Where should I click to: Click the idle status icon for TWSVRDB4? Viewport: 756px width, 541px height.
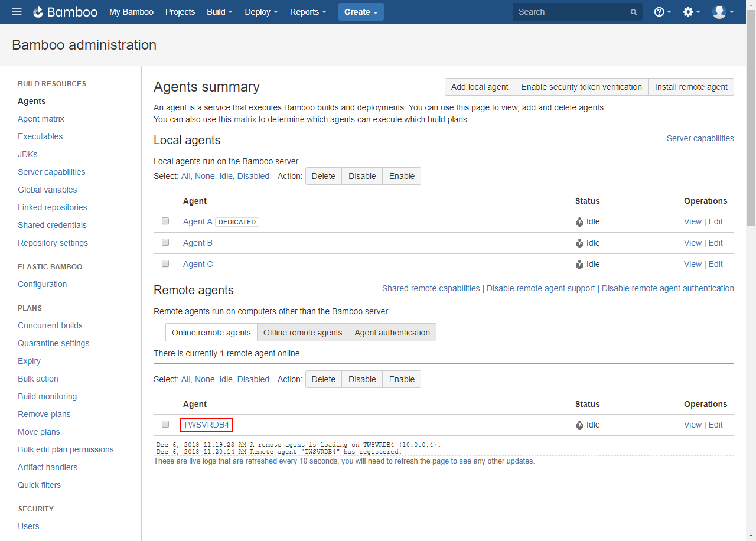(579, 425)
